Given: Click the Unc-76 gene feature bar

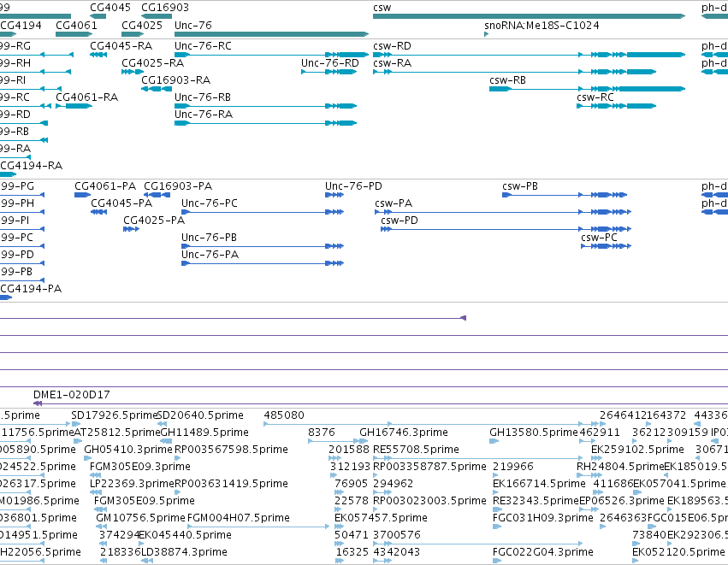Looking at the screenshot, I should (271, 34).
